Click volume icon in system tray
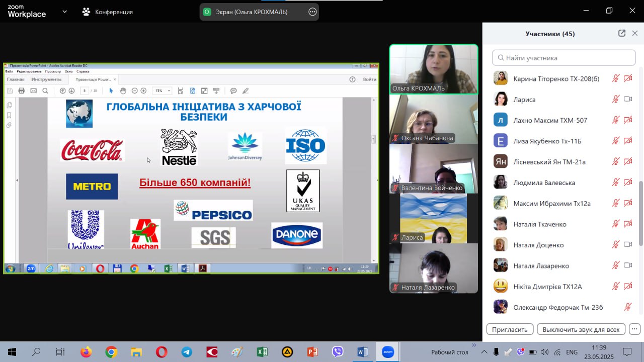644x362 pixels. click(x=545, y=352)
